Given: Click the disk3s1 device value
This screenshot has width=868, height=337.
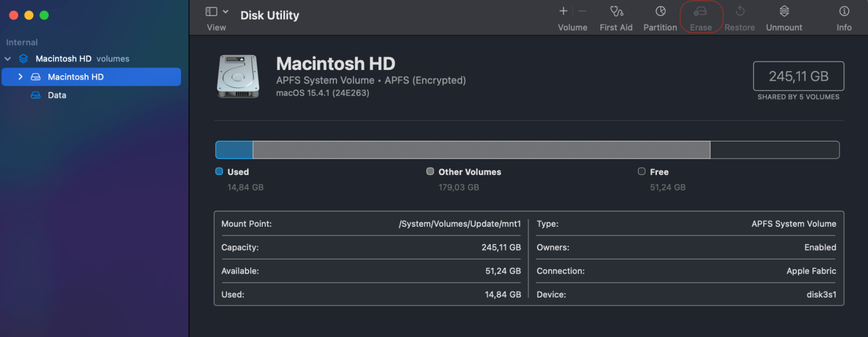Looking at the screenshot, I should point(822,294).
